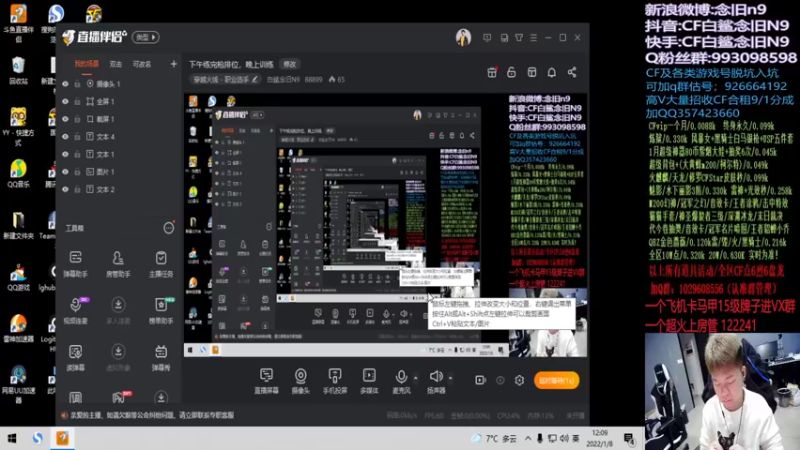Open the 弹幕助手 tool
The height and width of the screenshot is (450, 800).
click(76, 263)
